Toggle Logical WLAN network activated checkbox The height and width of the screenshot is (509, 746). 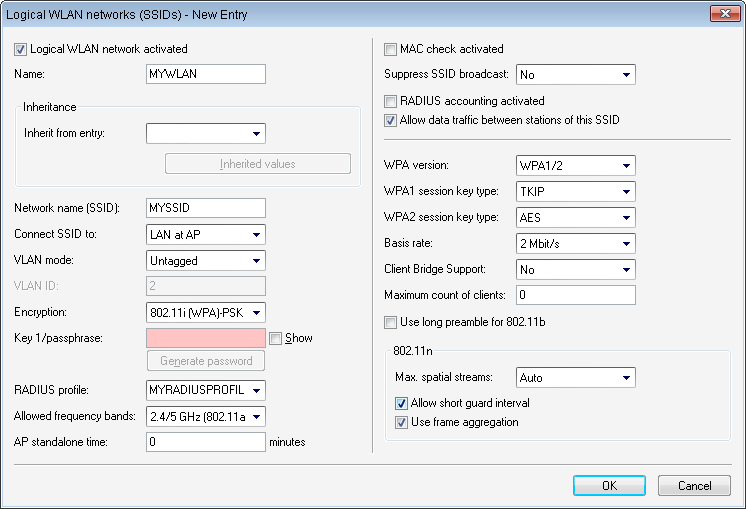[21, 48]
